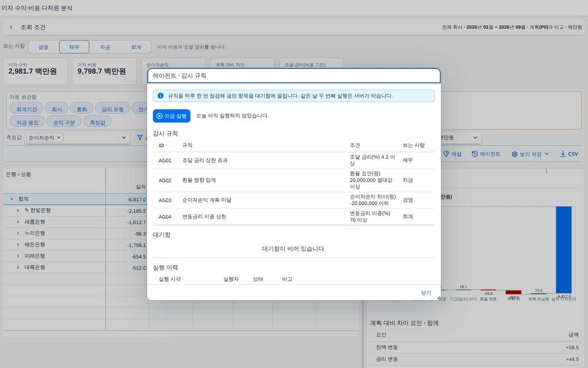Click the 실행자 history column header
Screen dimensions: 588x368
(231, 279)
